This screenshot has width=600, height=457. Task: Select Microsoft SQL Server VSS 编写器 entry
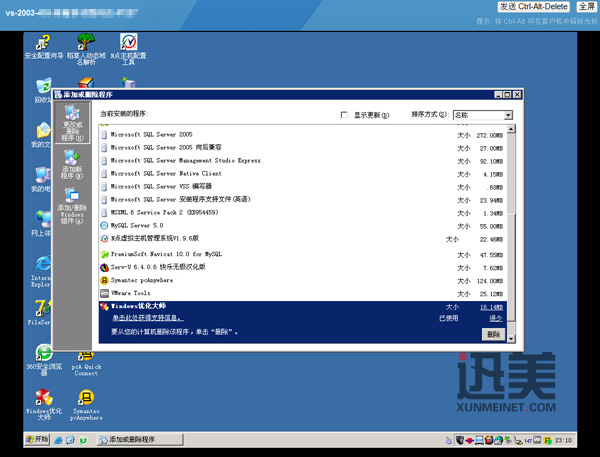click(161, 186)
